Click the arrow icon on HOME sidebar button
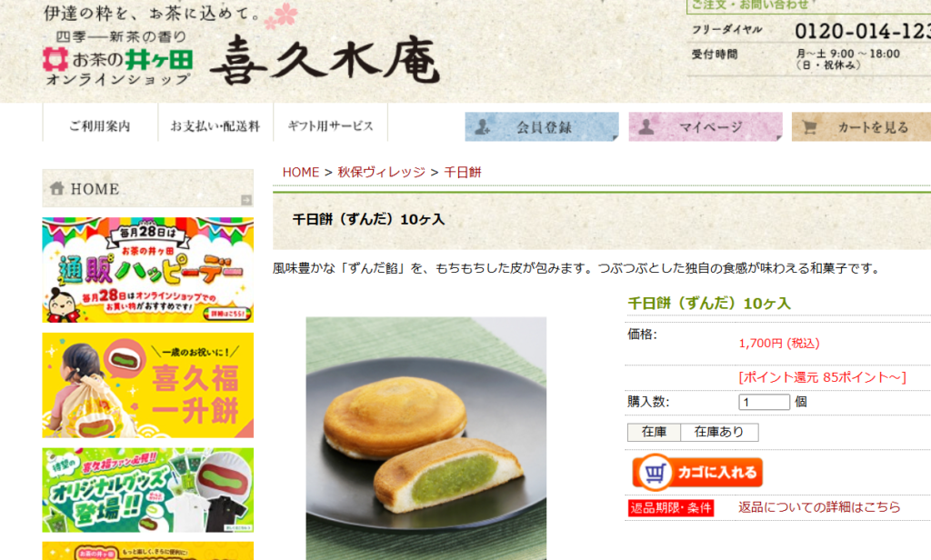This screenshot has height=560, width=931. tap(246, 200)
